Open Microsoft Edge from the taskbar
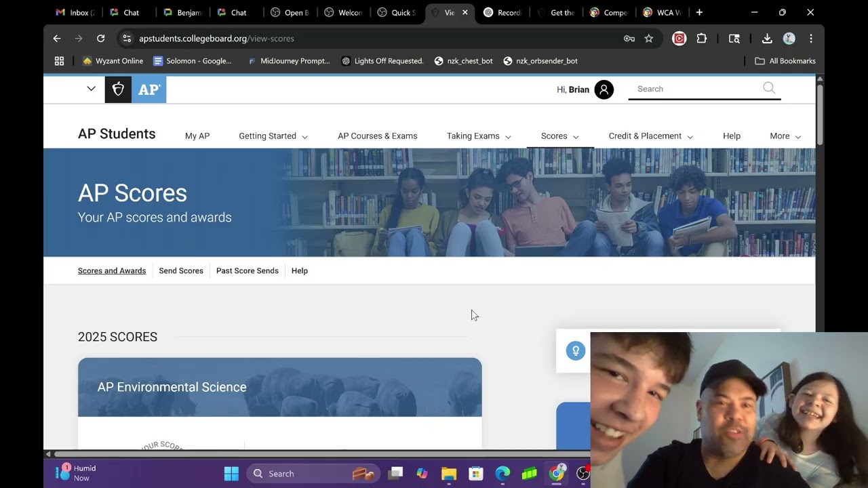Viewport: 868px width, 488px height. (502, 473)
